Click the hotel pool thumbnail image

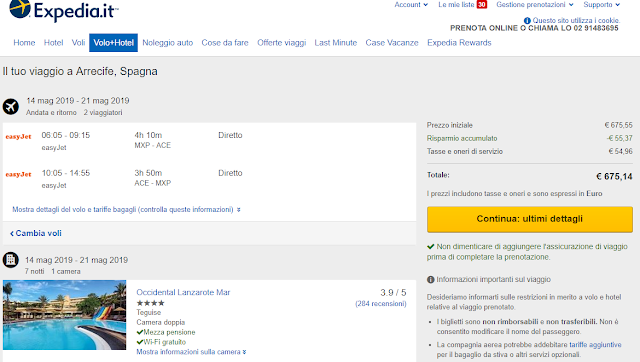click(64, 315)
